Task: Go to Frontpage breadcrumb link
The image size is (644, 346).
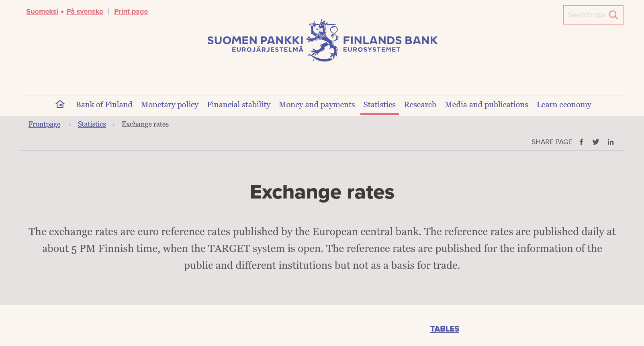Action: [x=45, y=125]
